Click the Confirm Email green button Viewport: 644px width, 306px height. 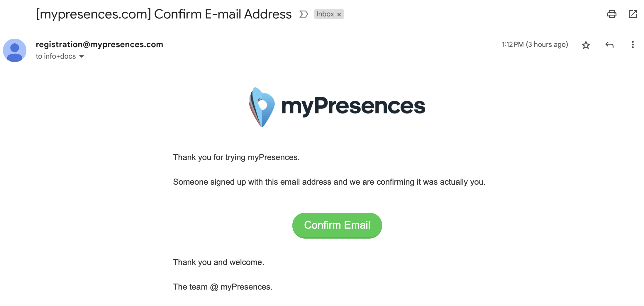pos(337,225)
